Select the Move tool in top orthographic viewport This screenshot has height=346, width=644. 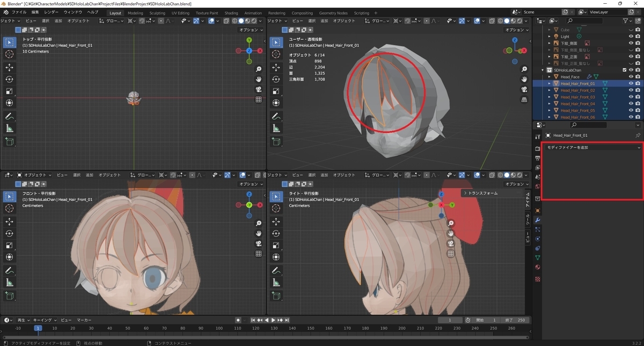tap(10, 67)
